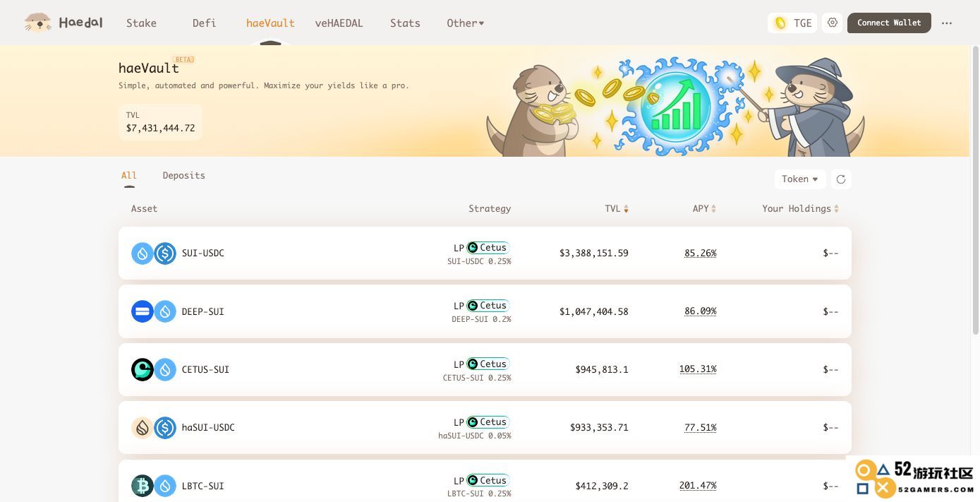Open the LBTC-SUI vault row
980x502 pixels.
[485, 481]
